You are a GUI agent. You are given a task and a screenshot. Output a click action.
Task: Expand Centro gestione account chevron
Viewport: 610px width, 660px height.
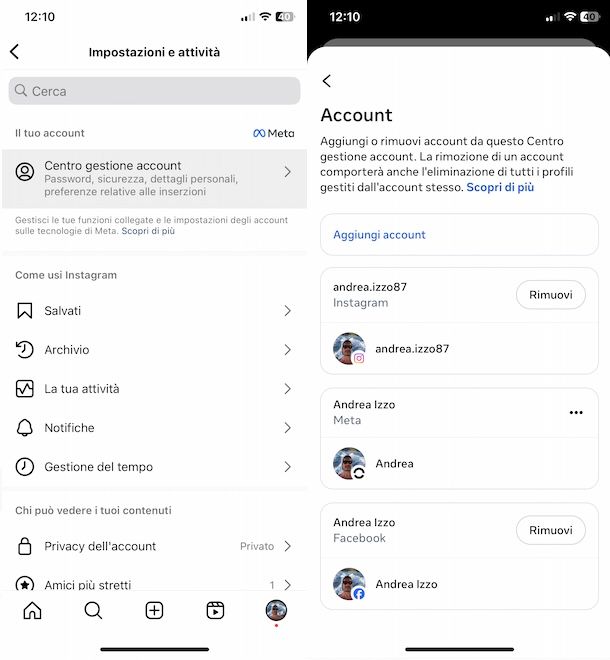[x=288, y=172]
